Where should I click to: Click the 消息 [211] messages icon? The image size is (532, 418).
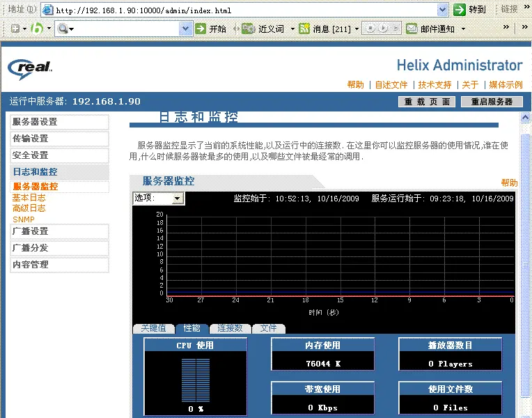click(x=304, y=29)
